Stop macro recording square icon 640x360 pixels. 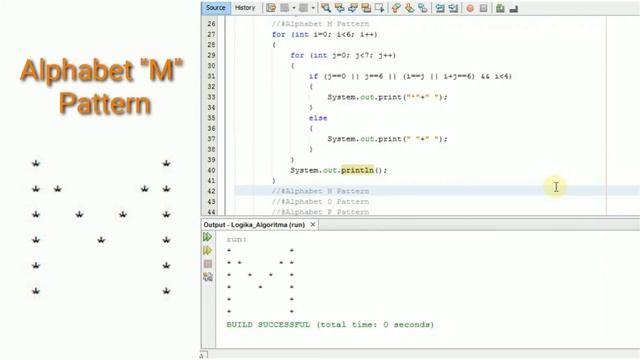click(x=483, y=8)
